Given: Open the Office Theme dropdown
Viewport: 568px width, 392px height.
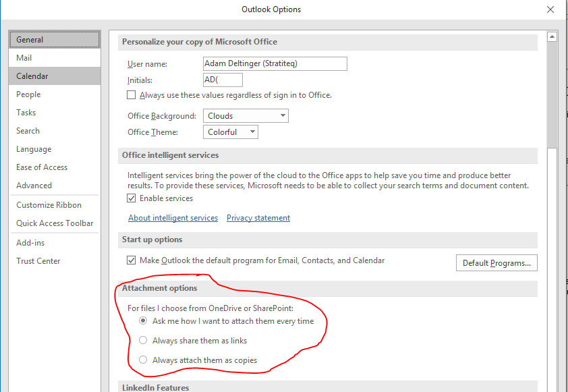Looking at the screenshot, I should [x=231, y=132].
